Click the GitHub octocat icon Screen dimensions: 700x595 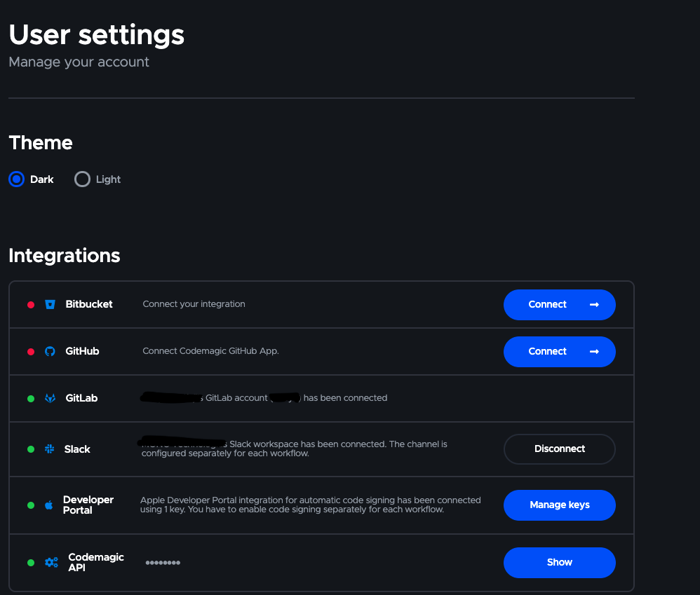(50, 351)
